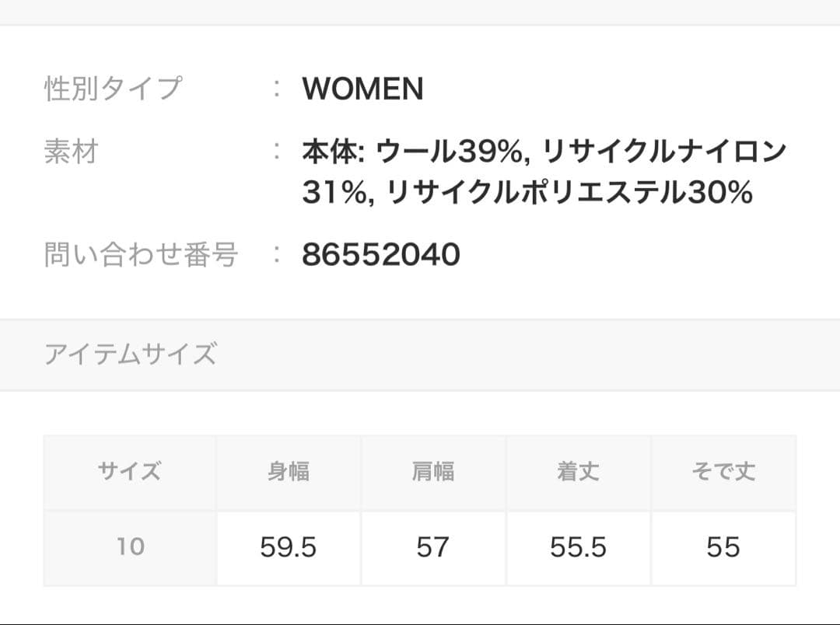
Task: Click the 55.5 garment length value
Action: pyautogui.click(x=578, y=547)
